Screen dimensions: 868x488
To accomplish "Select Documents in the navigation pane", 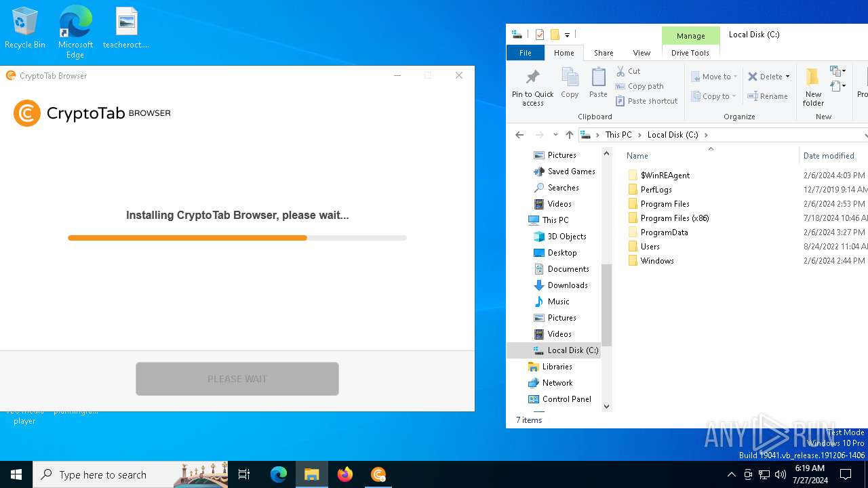I will click(568, 269).
